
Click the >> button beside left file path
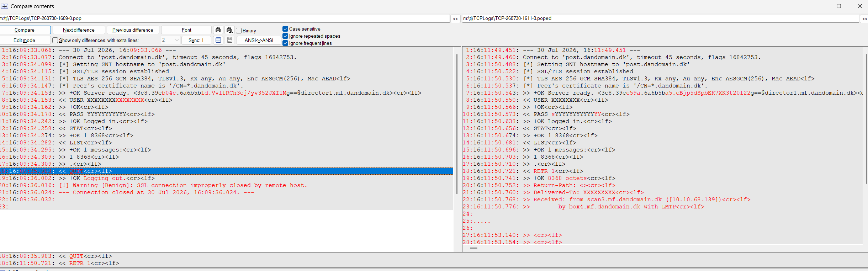455,19
